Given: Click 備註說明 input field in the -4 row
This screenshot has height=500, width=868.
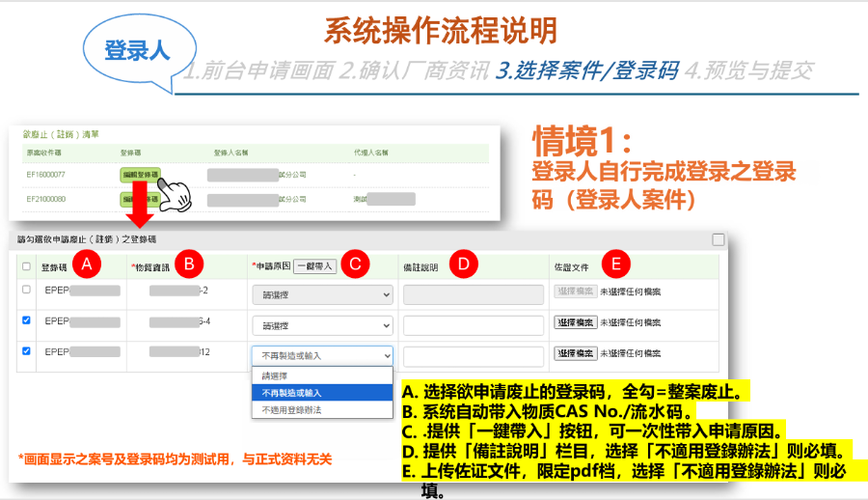Looking at the screenshot, I should pos(474,326).
